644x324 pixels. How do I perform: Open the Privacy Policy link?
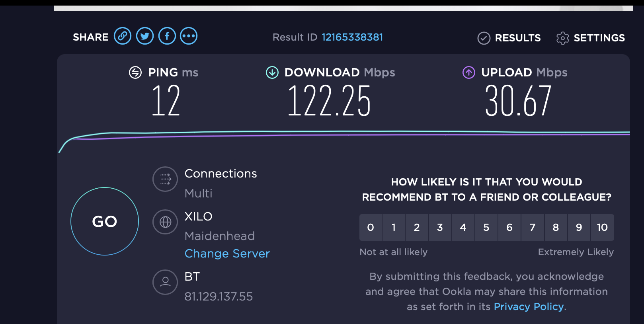[529, 306]
